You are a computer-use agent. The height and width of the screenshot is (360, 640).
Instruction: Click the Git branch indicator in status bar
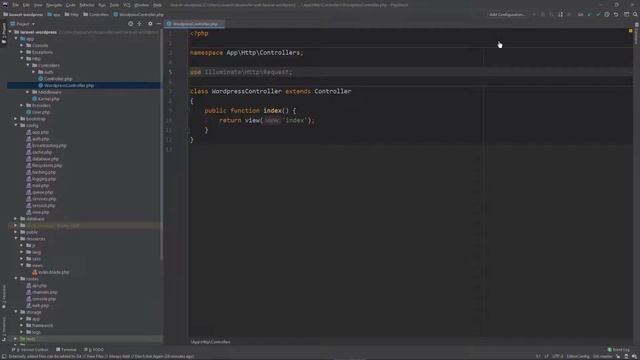pyautogui.click(x=603, y=356)
